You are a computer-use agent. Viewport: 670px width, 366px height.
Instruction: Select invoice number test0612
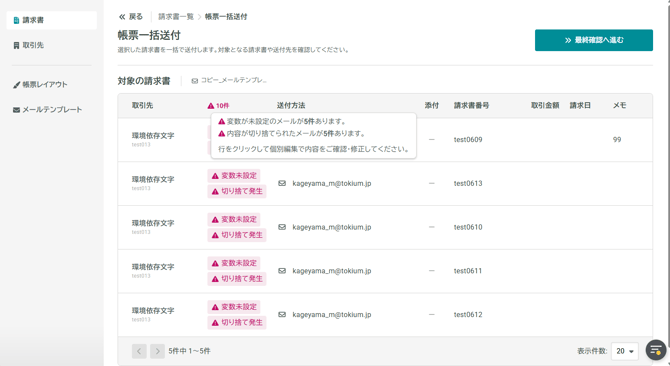(x=468, y=315)
